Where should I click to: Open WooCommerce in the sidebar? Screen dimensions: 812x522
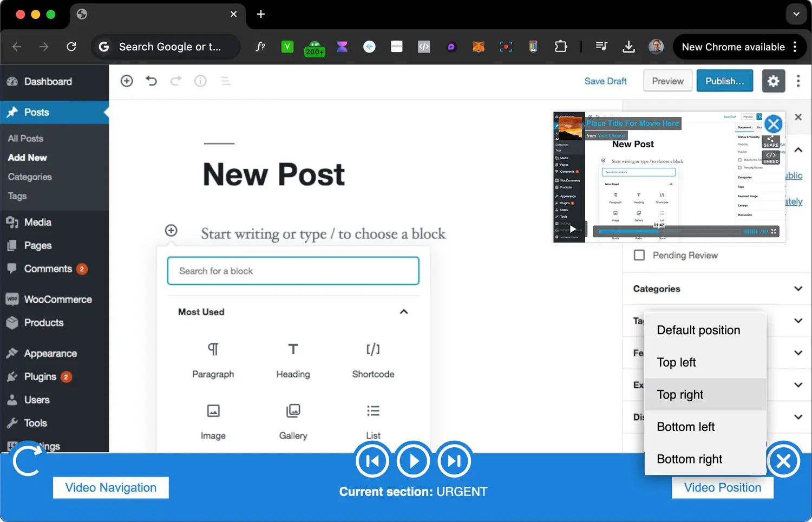click(x=57, y=299)
